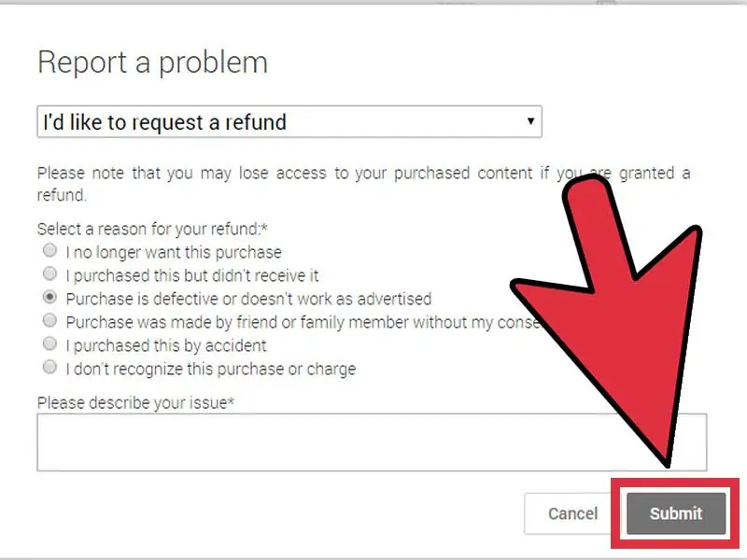Click the "I don't recognize this purchase or charge" label
The height and width of the screenshot is (560, 747).
point(210,369)
